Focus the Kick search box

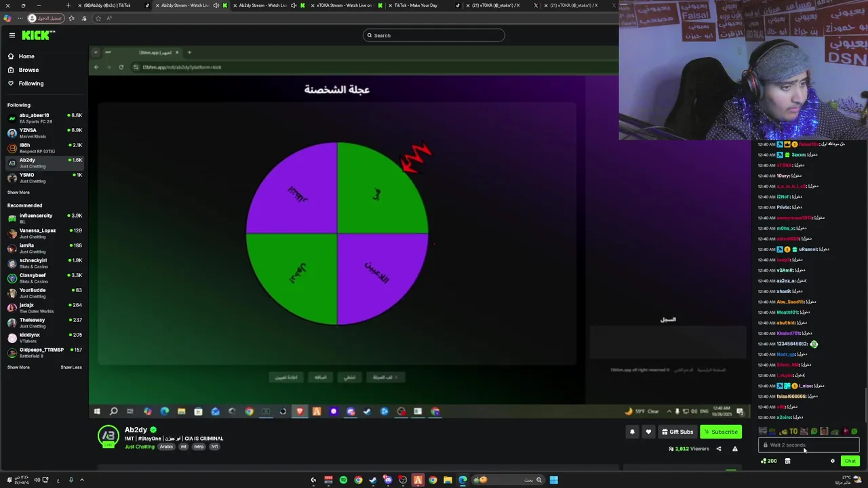pyautogui.click(x=434, y=35)
